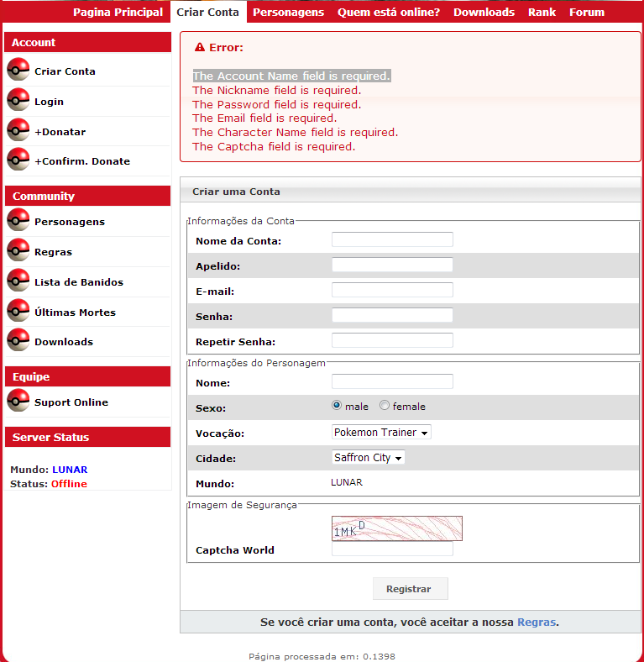Choose the female sex option

click(x=385, y=406)
